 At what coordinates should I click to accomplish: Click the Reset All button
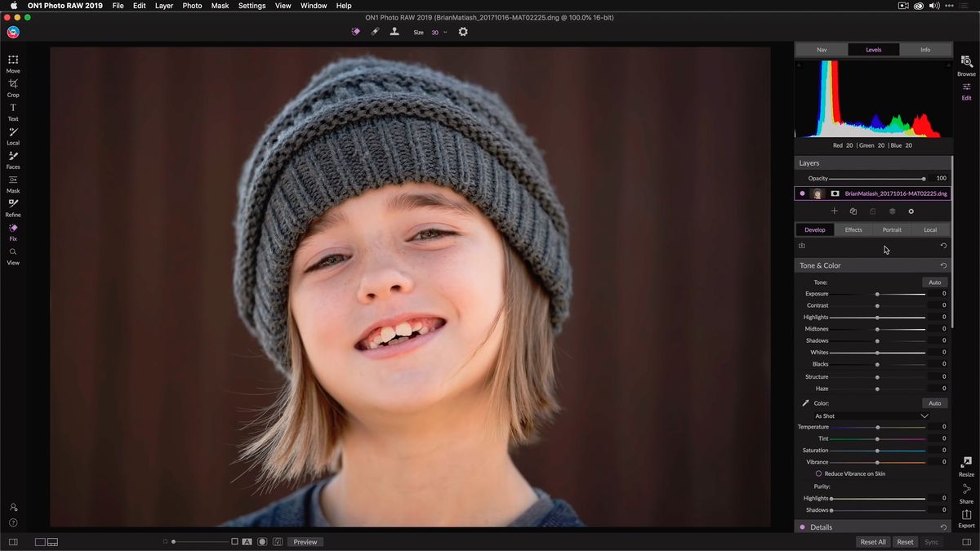click(872, 541)
